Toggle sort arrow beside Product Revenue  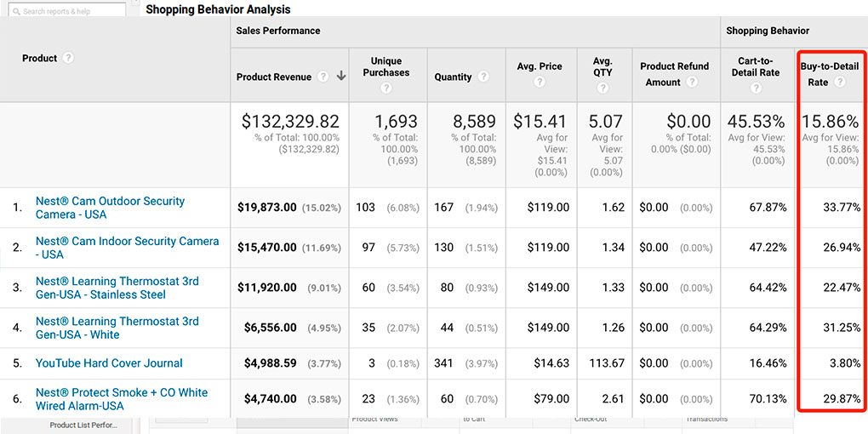[341, 77]
